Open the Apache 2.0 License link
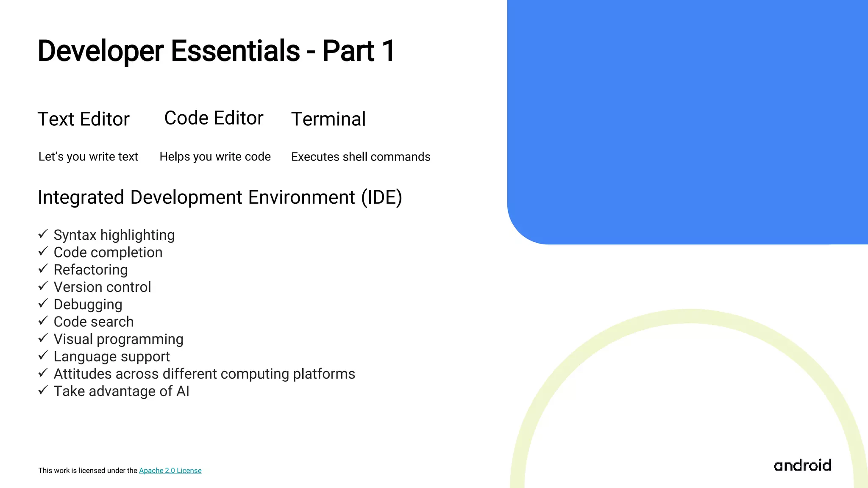This screenshot has height=488, width=868. point(170,471)
